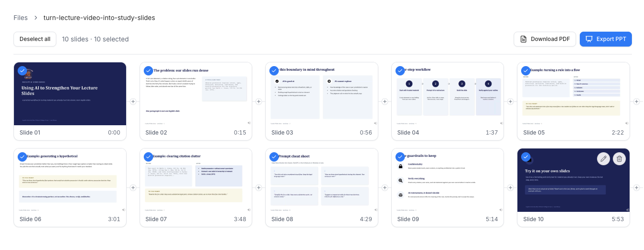The width and height of the screenshot is (644, 250).
Task: Click the plus icon after Slide 10
Action: (x=637, y=187)
